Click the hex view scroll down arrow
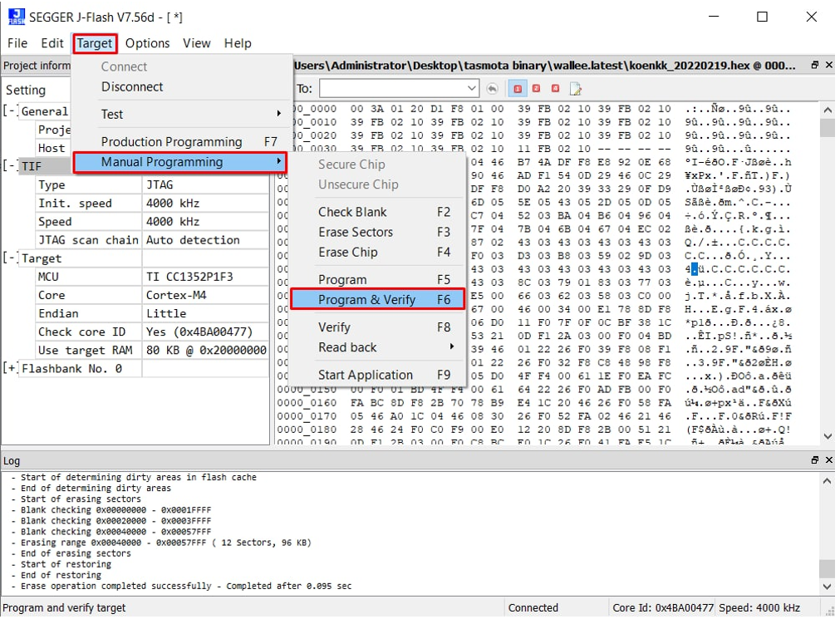Image resolution: width=840 pixels, height=619 pixels. coord(828,435)
